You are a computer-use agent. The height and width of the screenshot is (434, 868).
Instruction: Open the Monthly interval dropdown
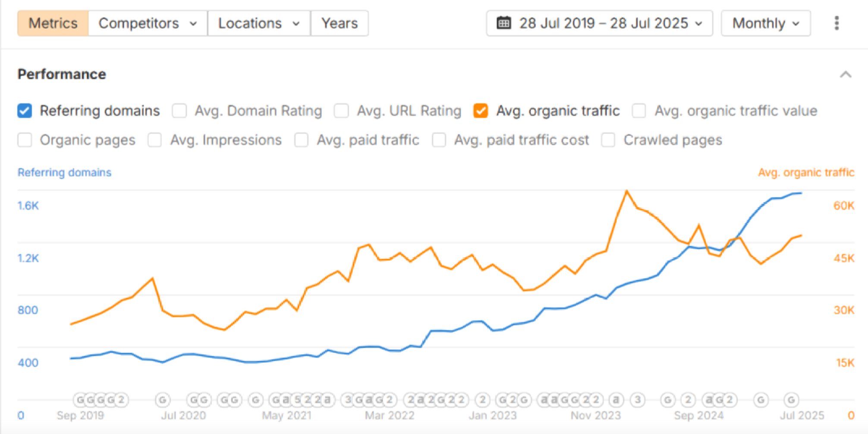[765, 23]
